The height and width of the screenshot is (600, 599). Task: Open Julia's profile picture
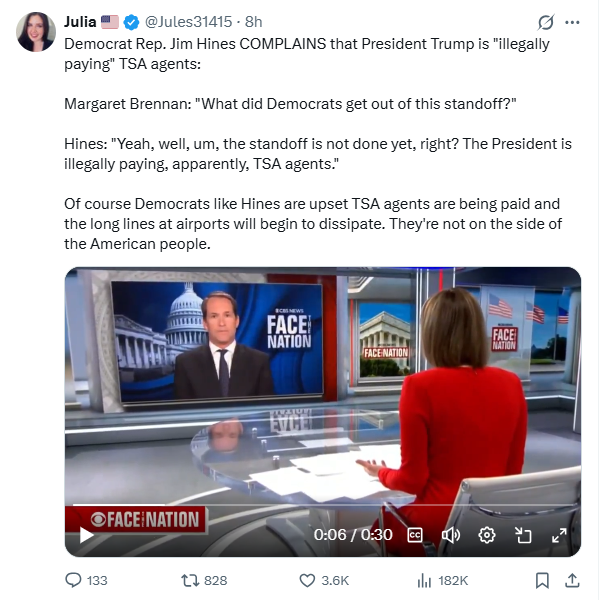[x=36, y=32]
